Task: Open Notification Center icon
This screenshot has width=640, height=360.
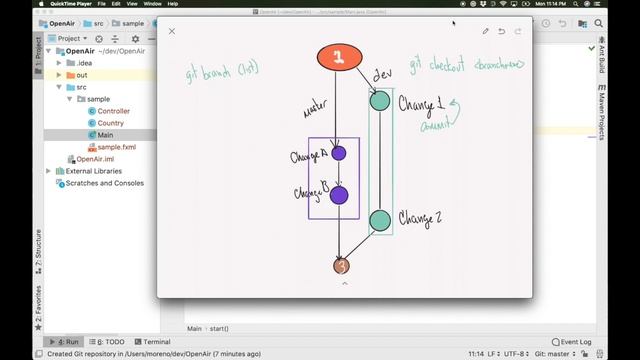Action: click(x=598, y=4)
